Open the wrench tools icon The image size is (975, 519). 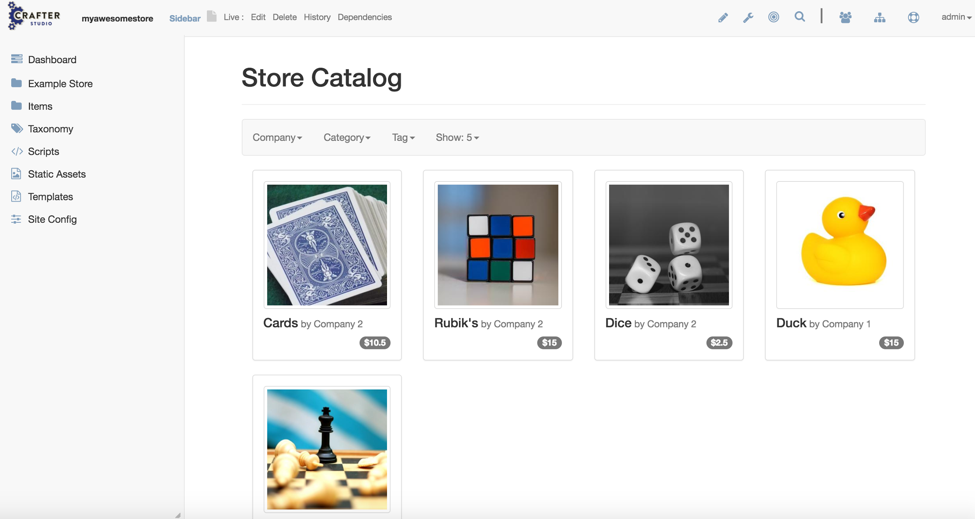pos(748,17)
